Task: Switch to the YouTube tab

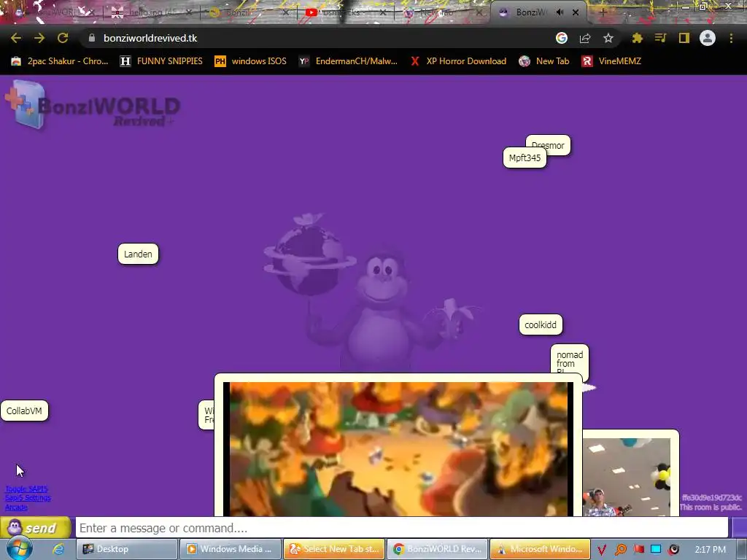Action: pos(344,12)
